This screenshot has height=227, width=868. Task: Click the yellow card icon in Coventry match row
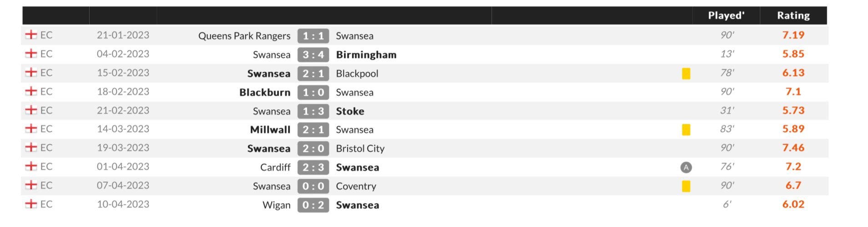point(686,186)
